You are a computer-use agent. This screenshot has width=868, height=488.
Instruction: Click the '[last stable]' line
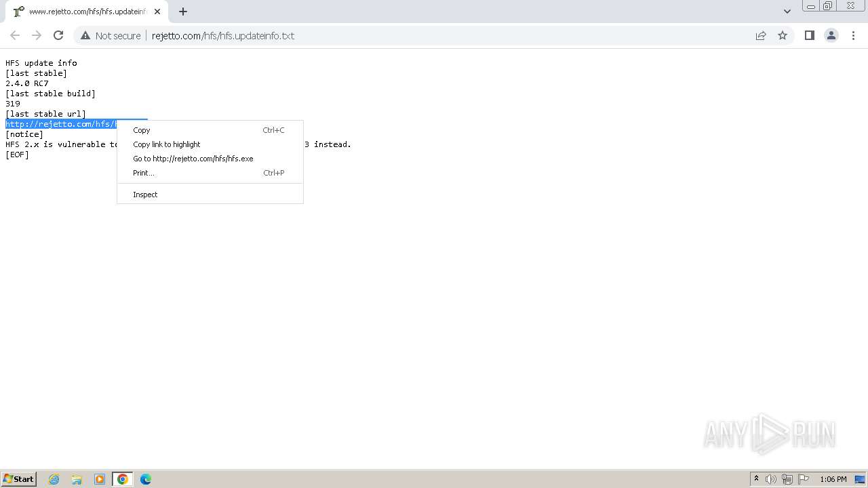(37, 73)
